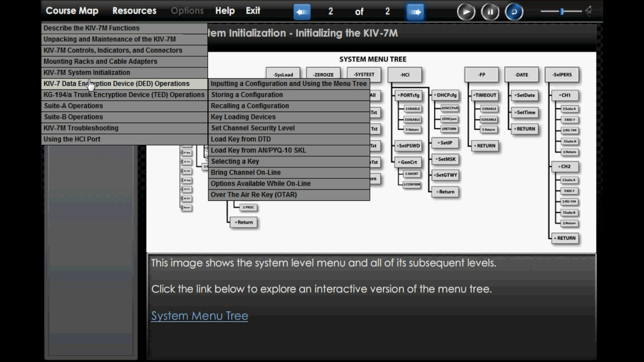Select Unpacking and Maintenance of the KIV-7M
This screenshot has width=644, height=362.
[124, 39]
